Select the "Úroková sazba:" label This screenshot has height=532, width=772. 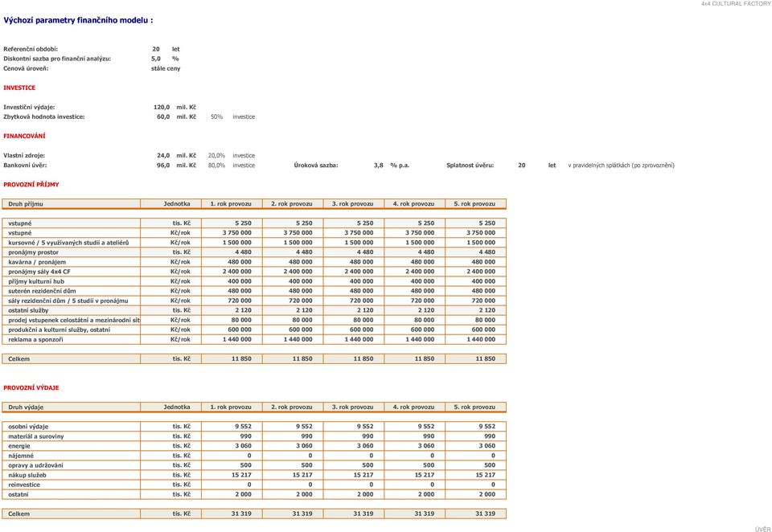(316, 166)
